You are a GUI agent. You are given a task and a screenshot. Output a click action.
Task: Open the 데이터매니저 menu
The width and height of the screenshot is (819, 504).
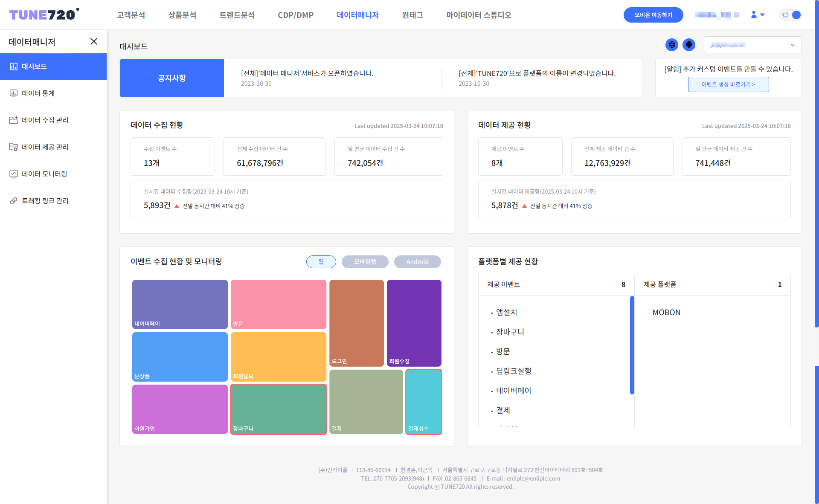coord(358,15)
